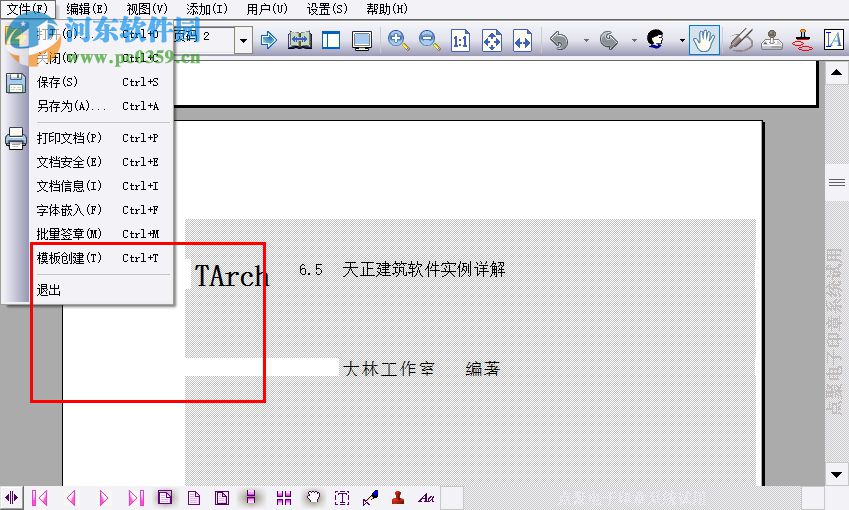Open the 设置(S) menu
Screen dimensions: 849x510
(327, 9)
